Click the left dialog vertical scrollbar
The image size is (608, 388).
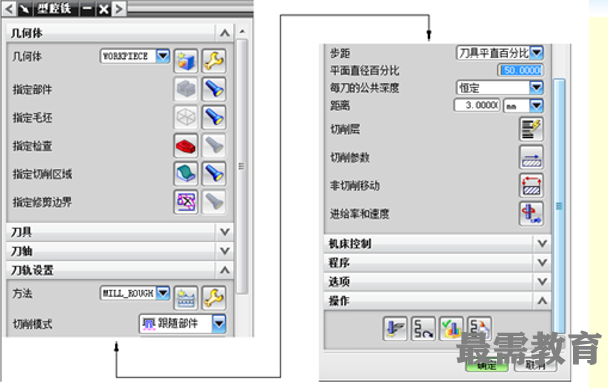point(242,166)
